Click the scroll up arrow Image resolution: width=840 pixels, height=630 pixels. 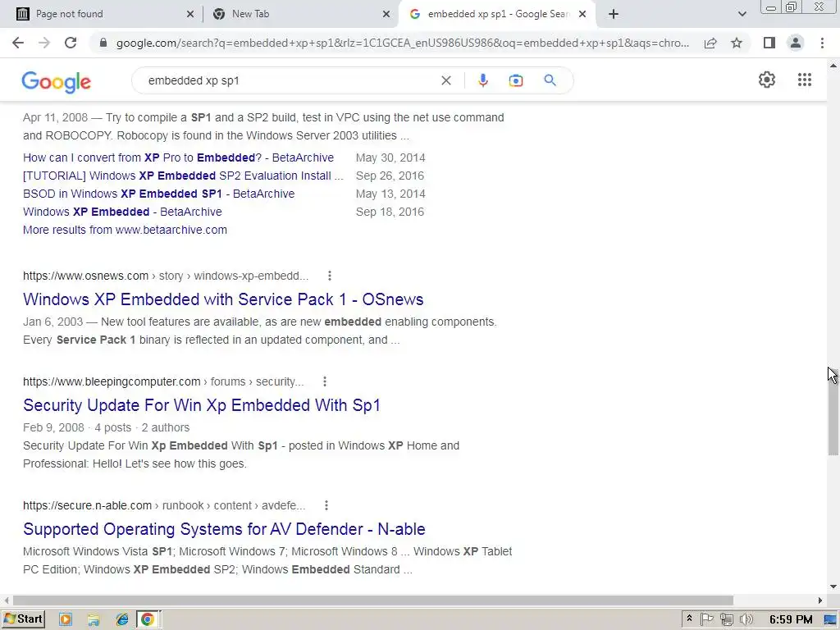[x=833, y=66]
